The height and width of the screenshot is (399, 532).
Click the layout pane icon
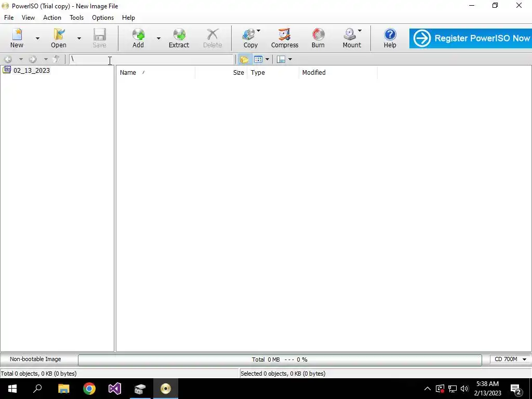pyautogui.click(x=281, y=59)
